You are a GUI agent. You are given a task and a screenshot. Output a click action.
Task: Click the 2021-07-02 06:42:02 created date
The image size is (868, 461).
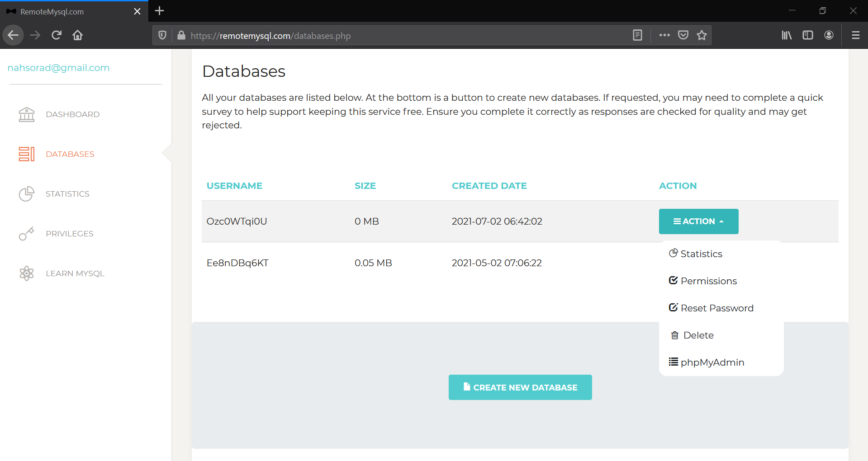497,221
